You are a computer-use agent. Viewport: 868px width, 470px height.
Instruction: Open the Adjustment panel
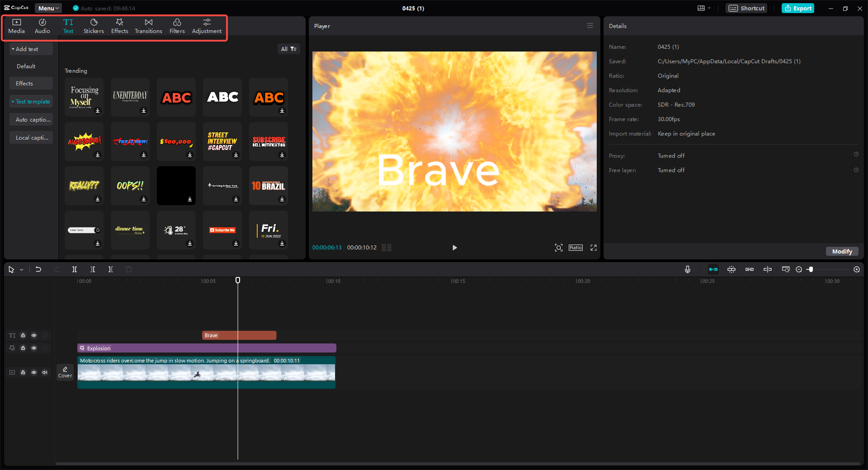[x=207, y=26]
